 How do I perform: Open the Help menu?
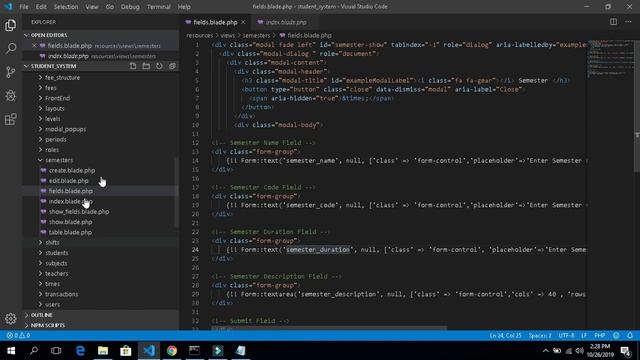pyautogui.click(x=184, y=7)
